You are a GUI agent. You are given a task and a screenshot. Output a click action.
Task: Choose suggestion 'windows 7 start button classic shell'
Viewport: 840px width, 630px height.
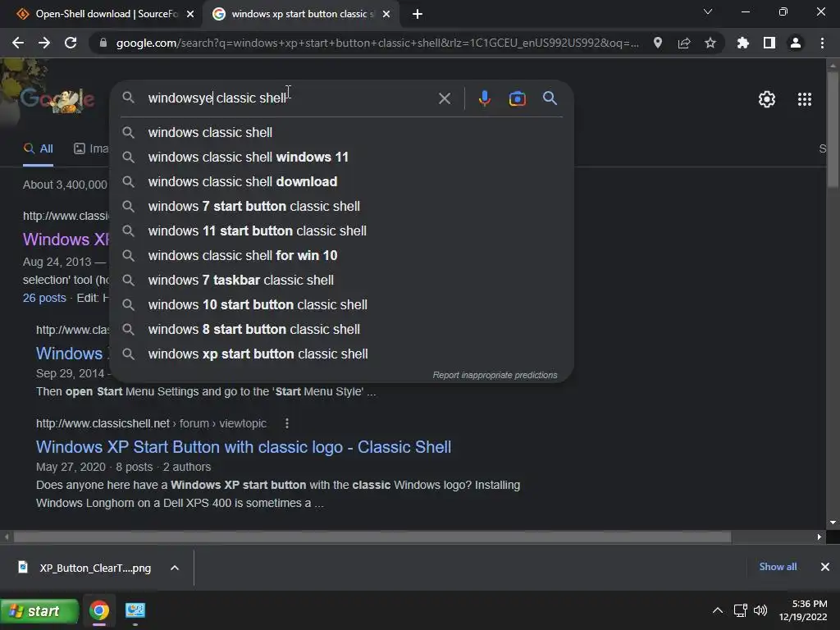341,206
